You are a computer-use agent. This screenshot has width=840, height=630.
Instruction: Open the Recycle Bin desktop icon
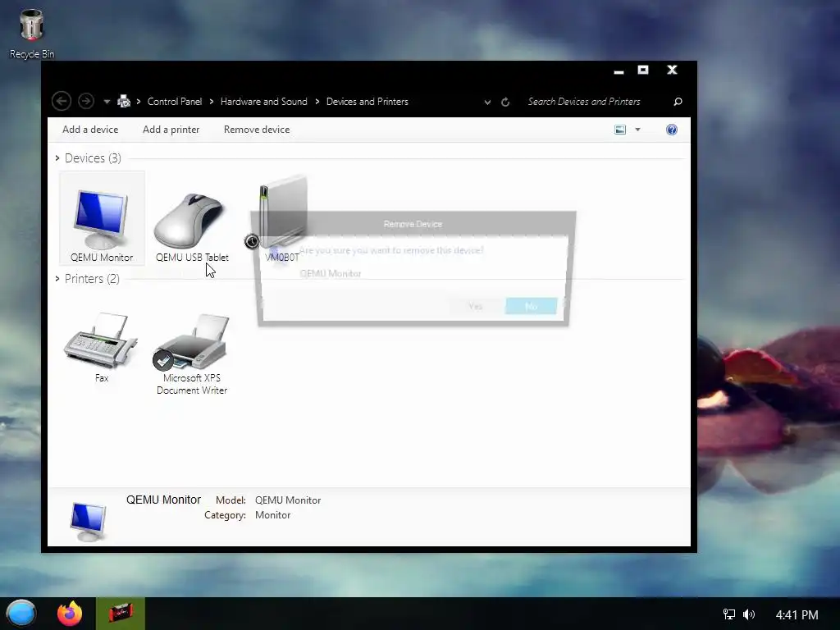tap(32, 33)
